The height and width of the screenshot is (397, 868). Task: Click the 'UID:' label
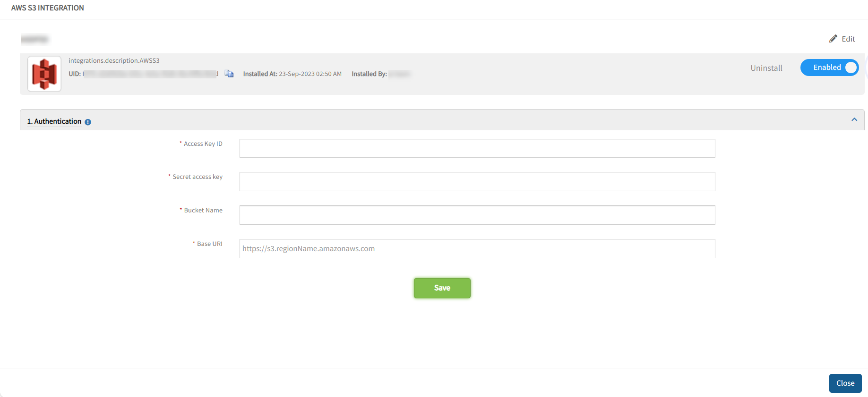(75, 74)
